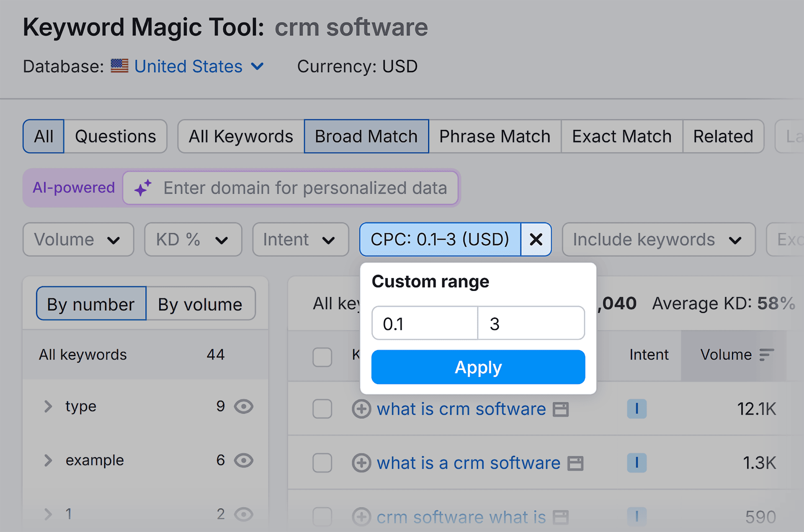
Task: Expand the 'type' keyword group
Action: click(x=48, y=406)
